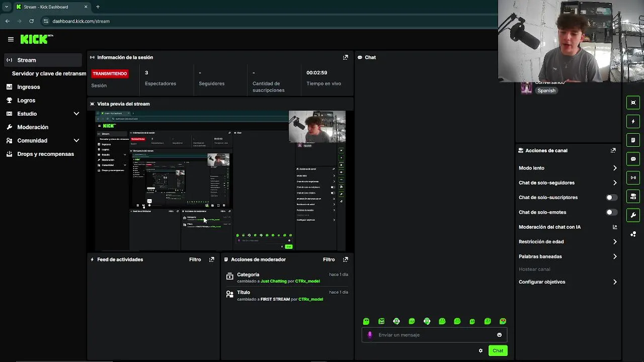This screenshot has width=644, height=362.
Task: Open Logros in the sidebar
Action: [26, 101]
